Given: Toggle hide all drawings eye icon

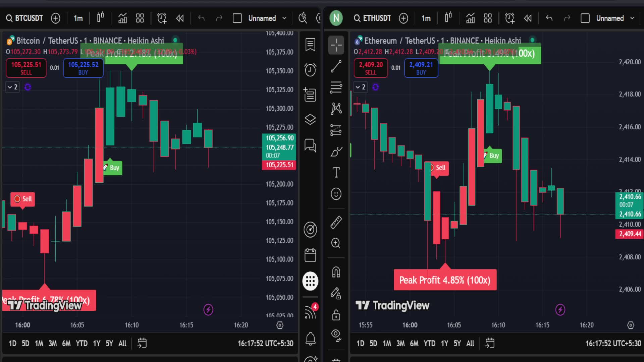Looking at the screenshot, I should point(336,335).
